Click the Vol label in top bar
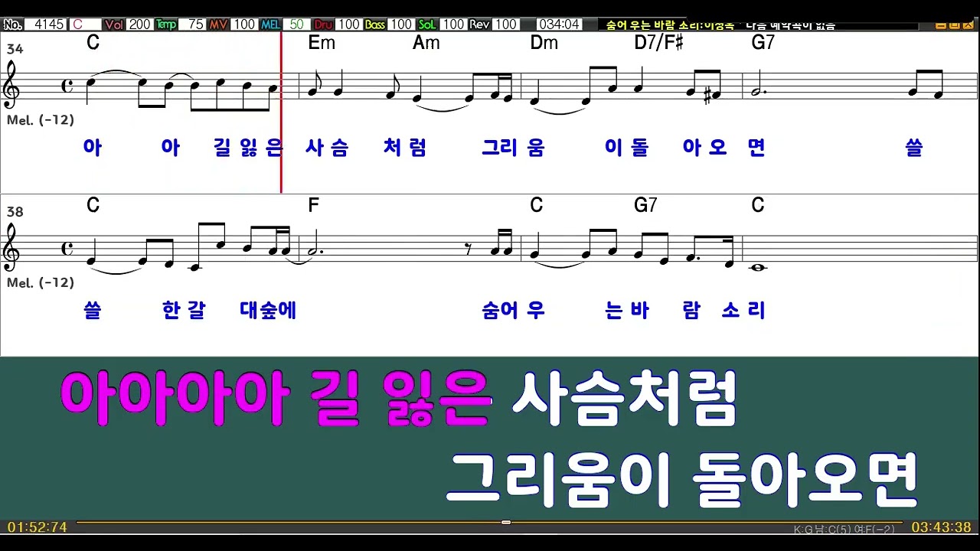 pos(114,24)
